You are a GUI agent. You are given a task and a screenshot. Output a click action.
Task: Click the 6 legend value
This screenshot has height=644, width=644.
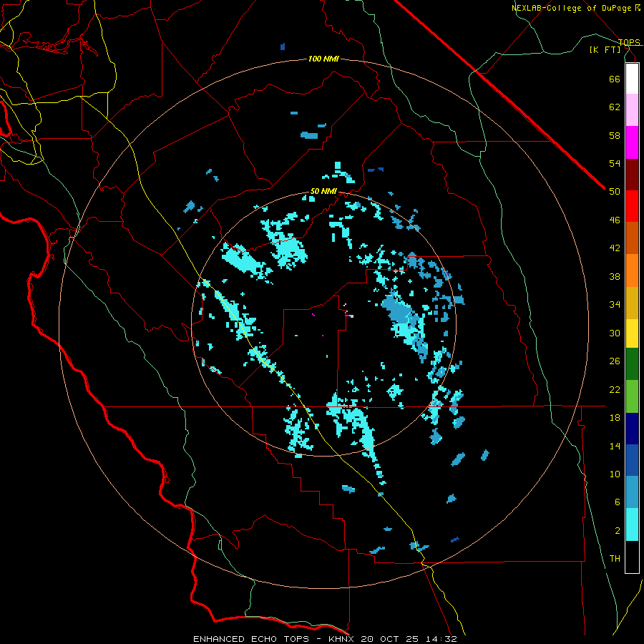(x=618, y=502)
